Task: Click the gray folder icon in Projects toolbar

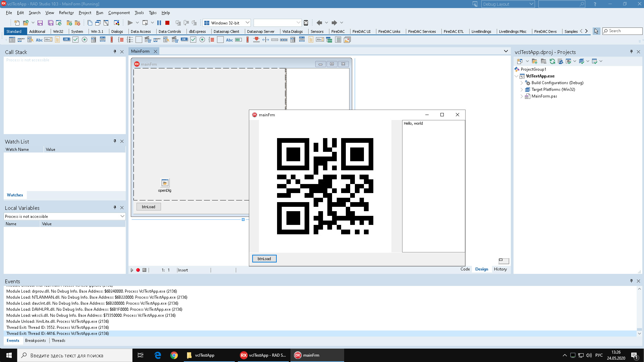Action: (544, 61)
